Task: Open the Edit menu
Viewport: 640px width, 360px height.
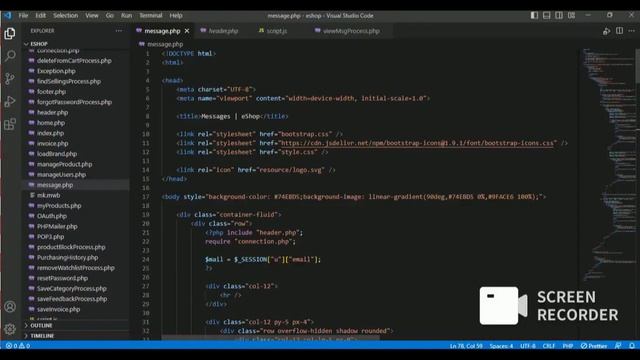Action: [40, 16]
